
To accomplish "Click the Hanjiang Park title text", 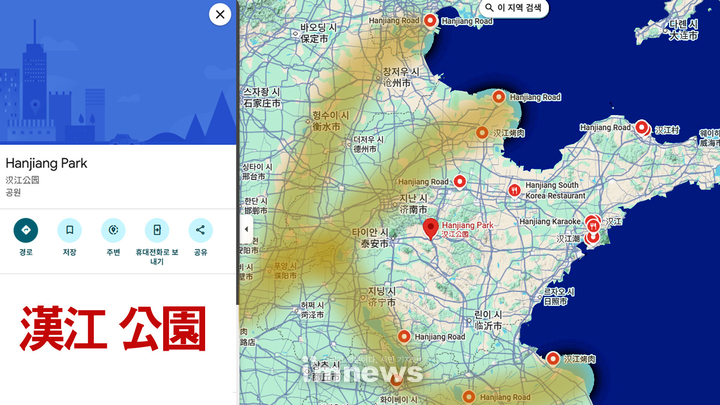I will pos(47,163).
